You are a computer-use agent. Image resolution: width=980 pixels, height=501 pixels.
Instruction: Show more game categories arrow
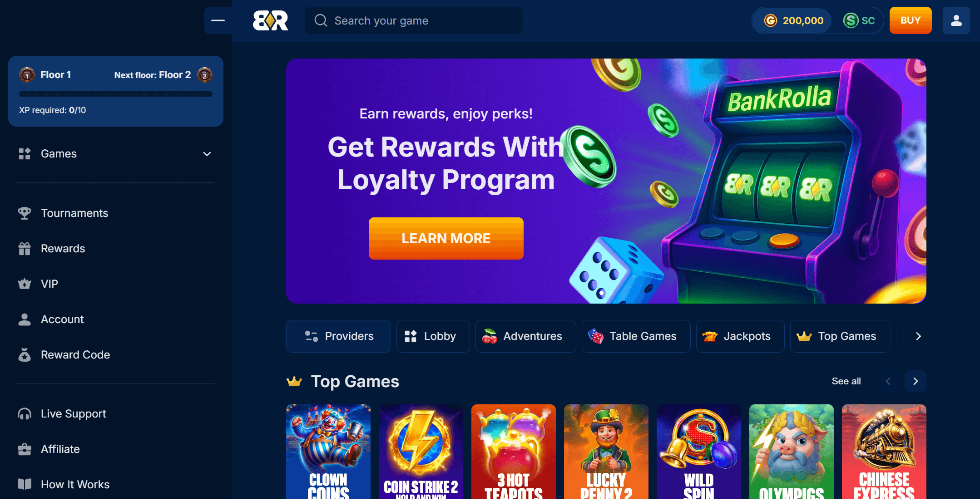coord(918,336)
